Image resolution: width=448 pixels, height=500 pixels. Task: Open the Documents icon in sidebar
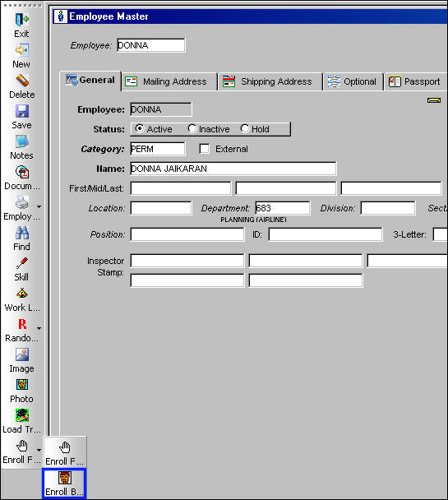click(x=21, y=172)
